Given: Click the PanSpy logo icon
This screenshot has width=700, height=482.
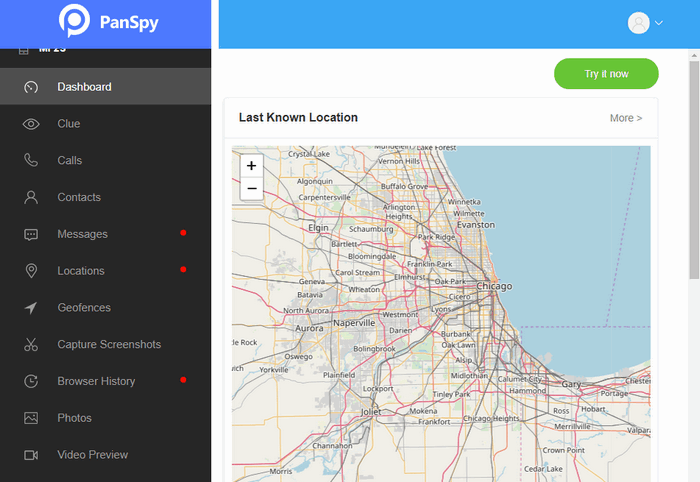Looking at the screenshot, I should click(x=74, y=21).
